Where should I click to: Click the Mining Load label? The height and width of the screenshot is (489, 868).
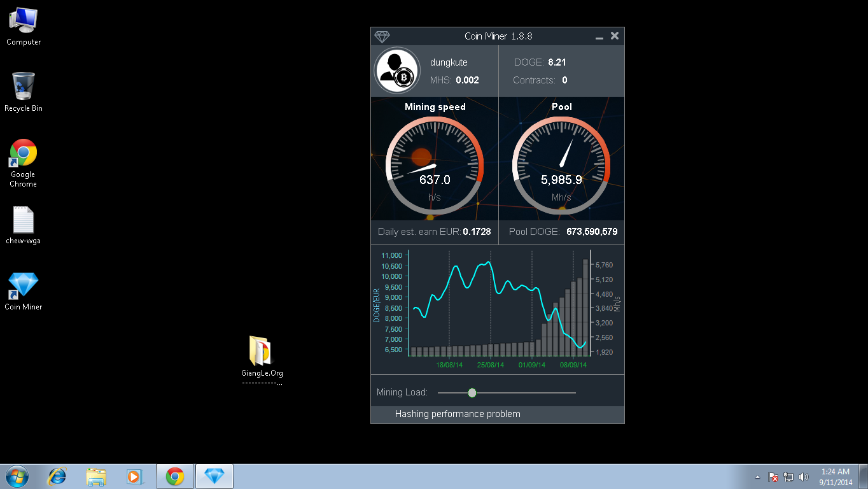402,392
